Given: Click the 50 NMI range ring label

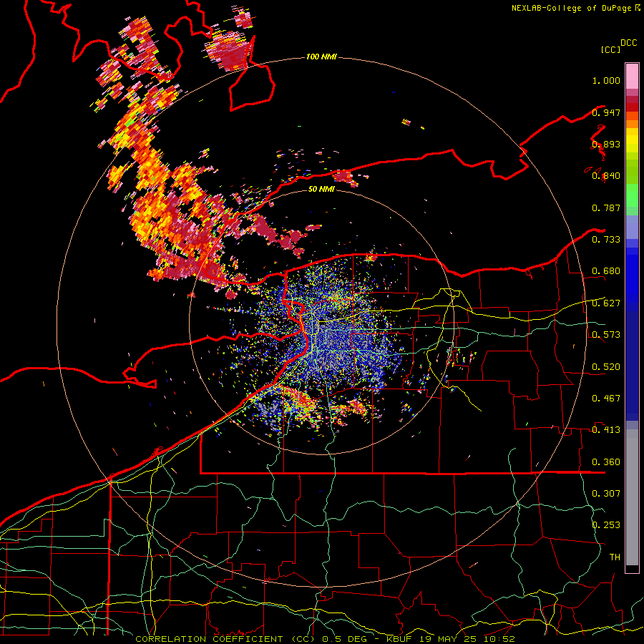Looking at the screenshot, I should click(321, 189).
